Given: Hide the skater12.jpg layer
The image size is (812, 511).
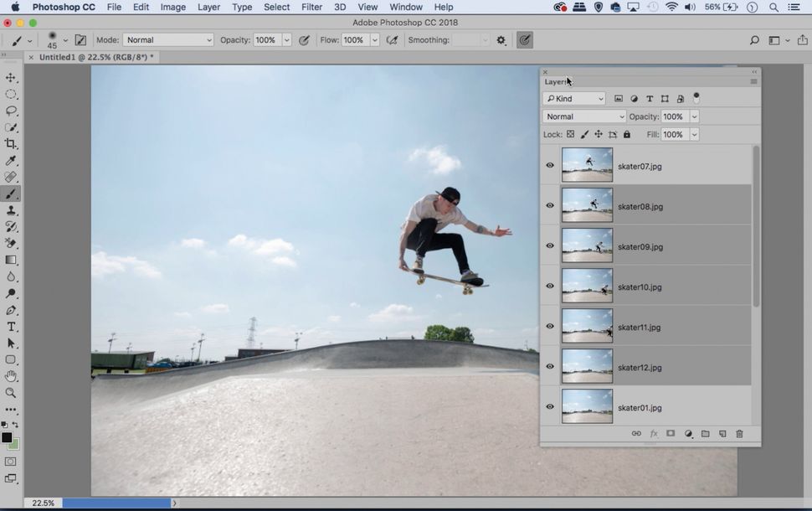Looking at the screenshot, I should click(550, 366).
